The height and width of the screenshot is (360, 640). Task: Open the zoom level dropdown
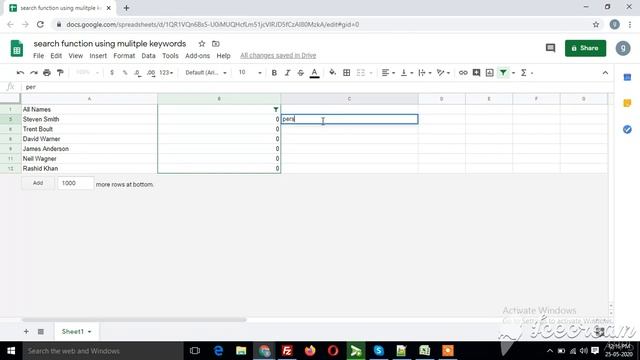pos(87,73)
